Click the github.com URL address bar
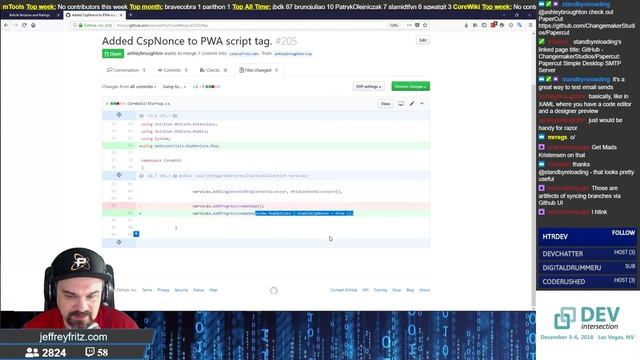 coord(249,25)
